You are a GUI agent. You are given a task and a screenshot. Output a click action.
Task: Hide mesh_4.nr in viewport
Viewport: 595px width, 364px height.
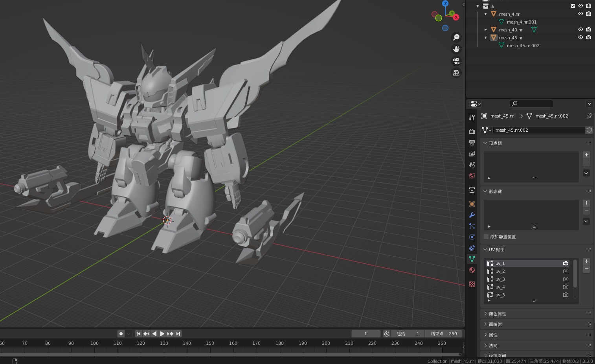(580, 14)
